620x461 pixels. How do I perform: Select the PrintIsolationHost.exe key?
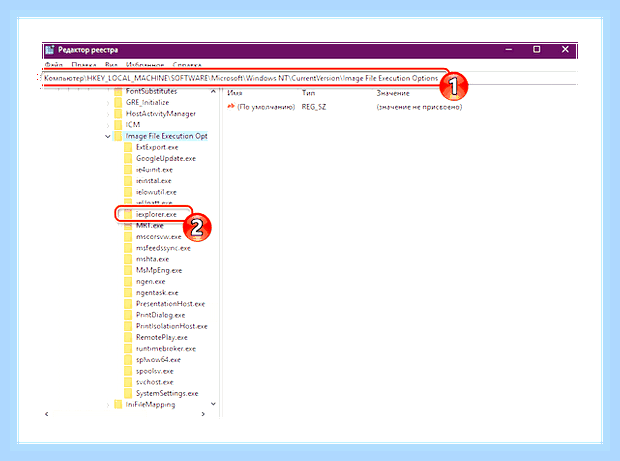(x=172, y=326)
